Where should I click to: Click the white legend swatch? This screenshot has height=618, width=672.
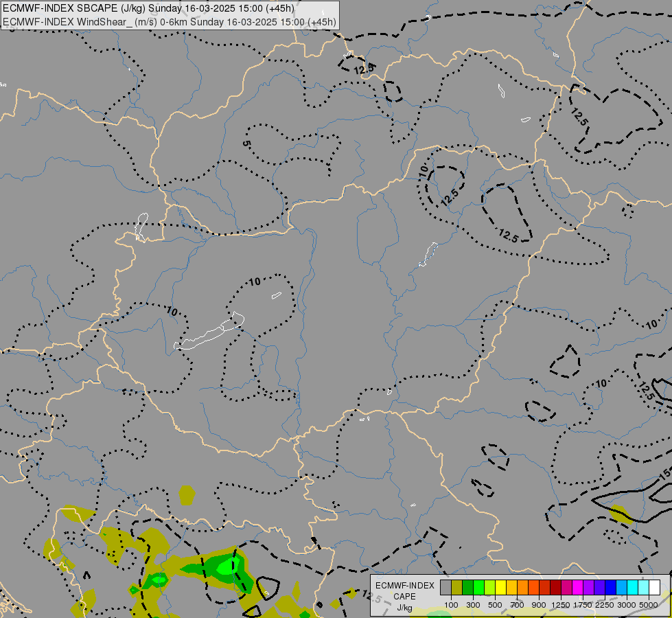pos(654,587)
